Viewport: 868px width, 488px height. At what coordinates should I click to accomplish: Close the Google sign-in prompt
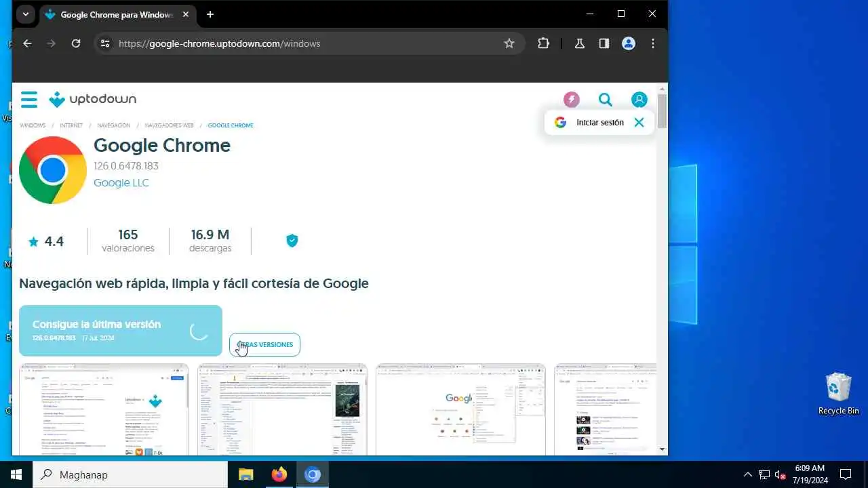(639, 123)
